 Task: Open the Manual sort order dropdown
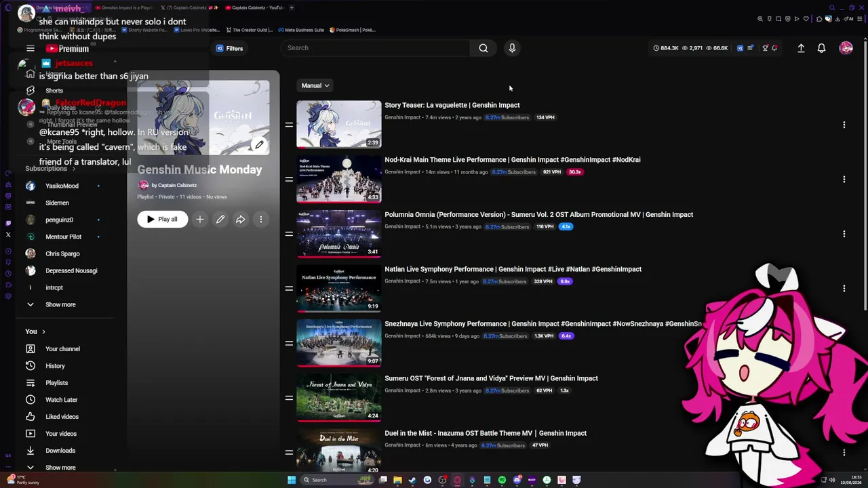[x=315, y=86]
